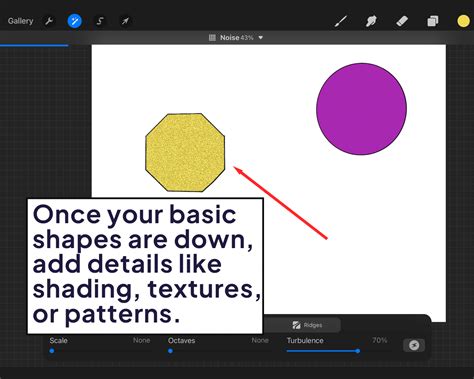The image size is (474, 379).
Task: Click the Turbulence 70% value
Action: (380, 340)
